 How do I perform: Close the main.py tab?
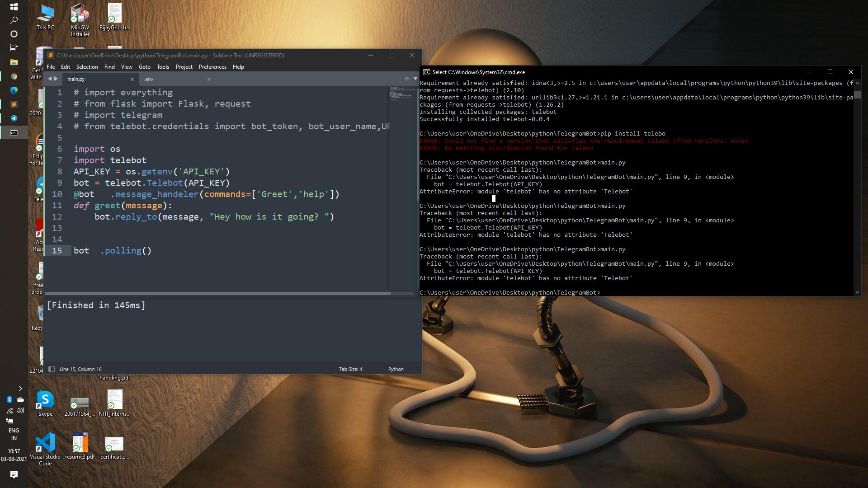click(x=132, y=79)
